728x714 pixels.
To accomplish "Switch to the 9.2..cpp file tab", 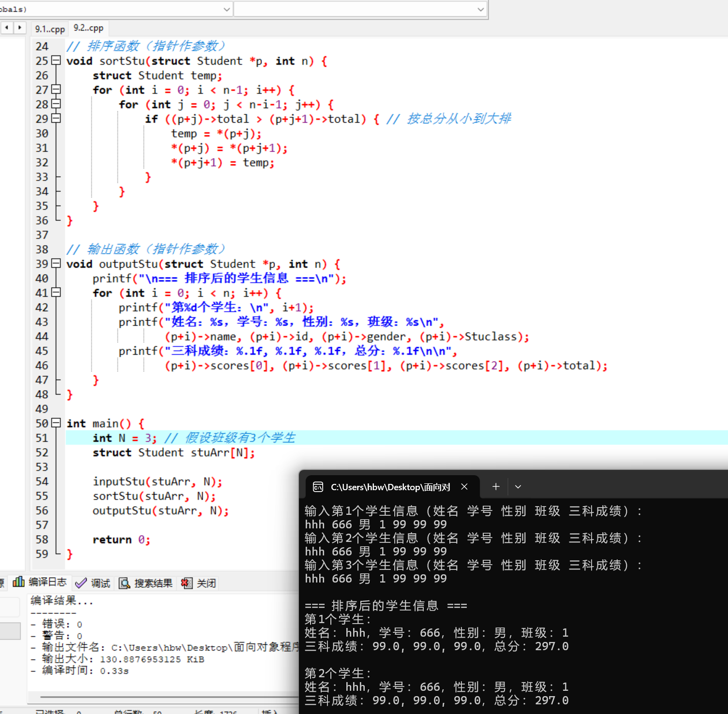I will pos(89,28).
